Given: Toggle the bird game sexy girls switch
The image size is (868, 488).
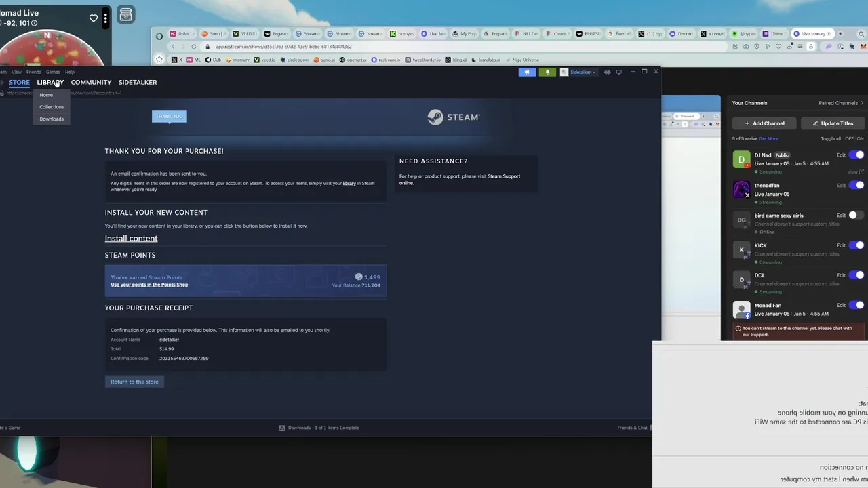Looking at the screenshot, I should tap(856, 216).
